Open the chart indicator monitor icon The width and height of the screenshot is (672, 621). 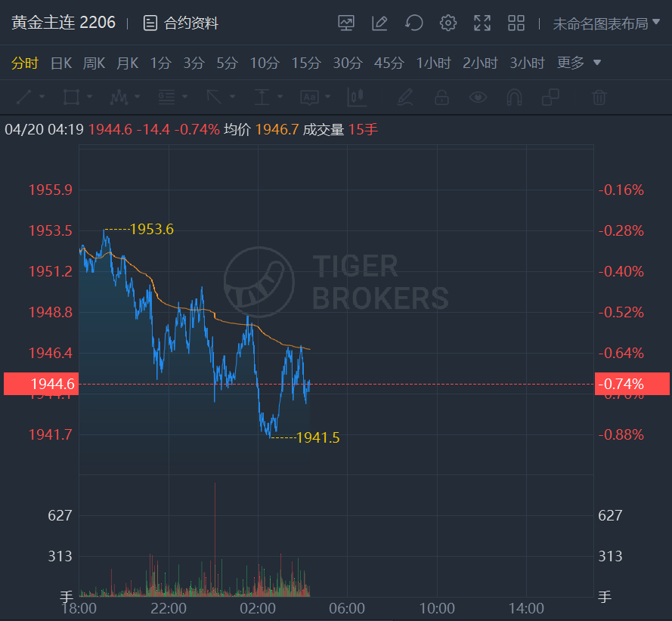click(x=346, y=23)
